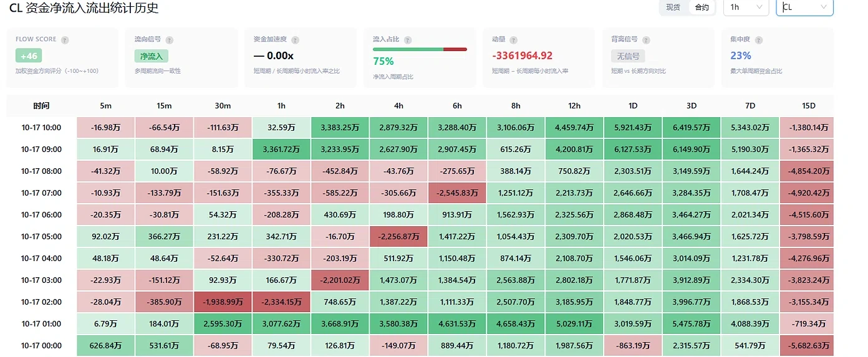Viewport: 868px width, 357px height.
Task: Click the 流入占比 help question-mark icon
Action: click(408, 40)
